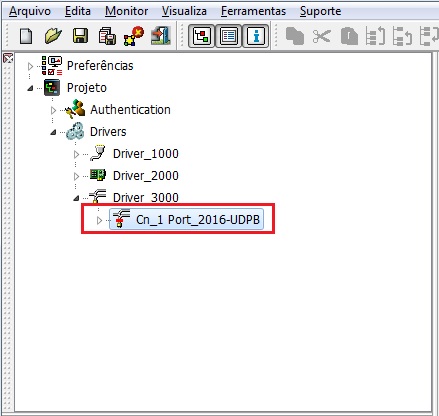Select Driver_1000 in the tree
Screen dimensions: 439x416
tap(146, 154)
